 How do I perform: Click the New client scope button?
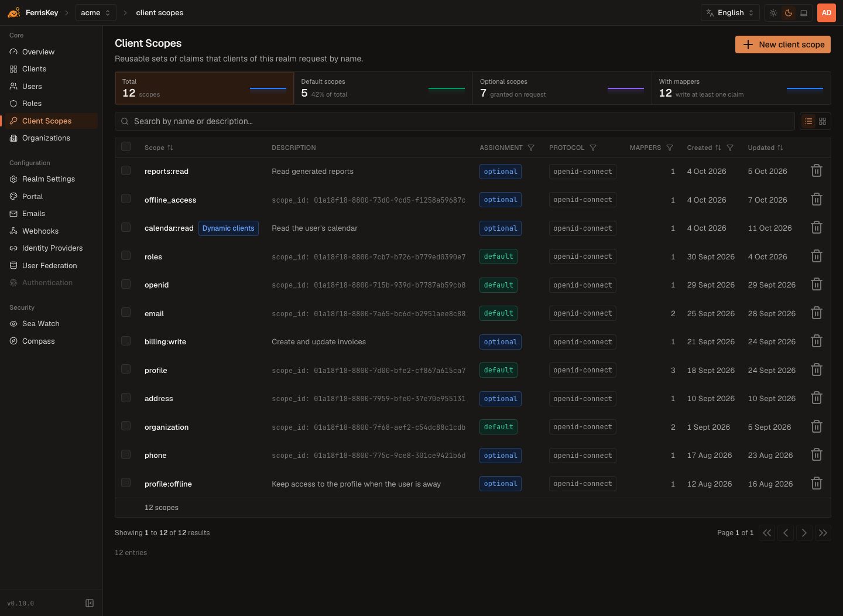(783, 45)
